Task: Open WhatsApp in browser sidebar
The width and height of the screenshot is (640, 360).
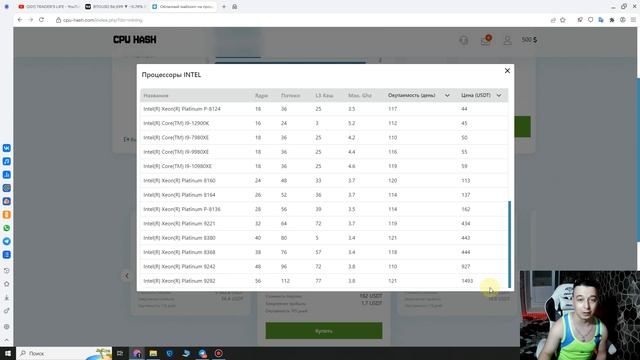Action: point(7,228)
